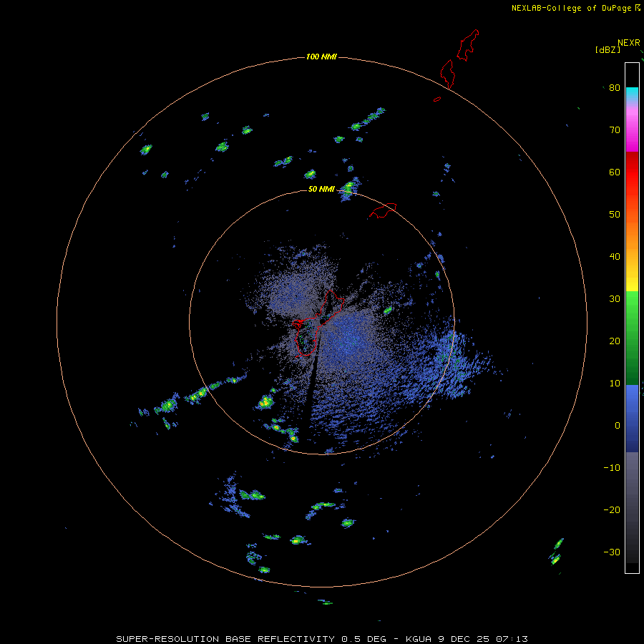Viewport: 644px width, 644px height.
Task: Click the 07:13 timestamp in the caption
Action: tap(512, 639)
